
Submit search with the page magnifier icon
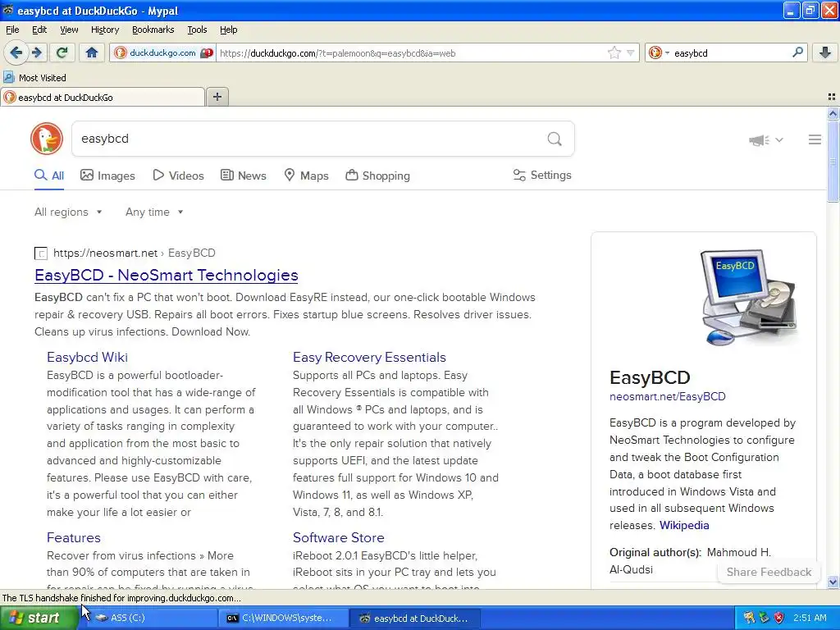click(555, 139)
